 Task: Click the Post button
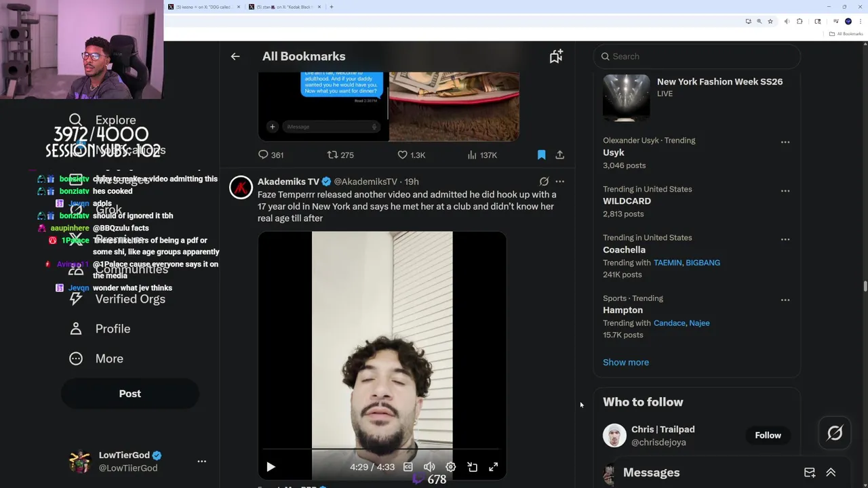click(130, 394)
